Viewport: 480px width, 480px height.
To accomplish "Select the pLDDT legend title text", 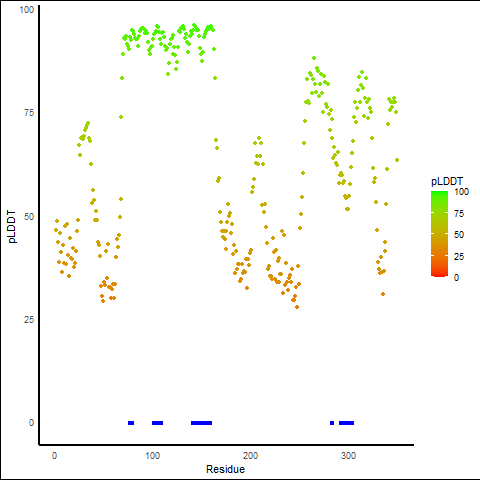I will (447, 181).
